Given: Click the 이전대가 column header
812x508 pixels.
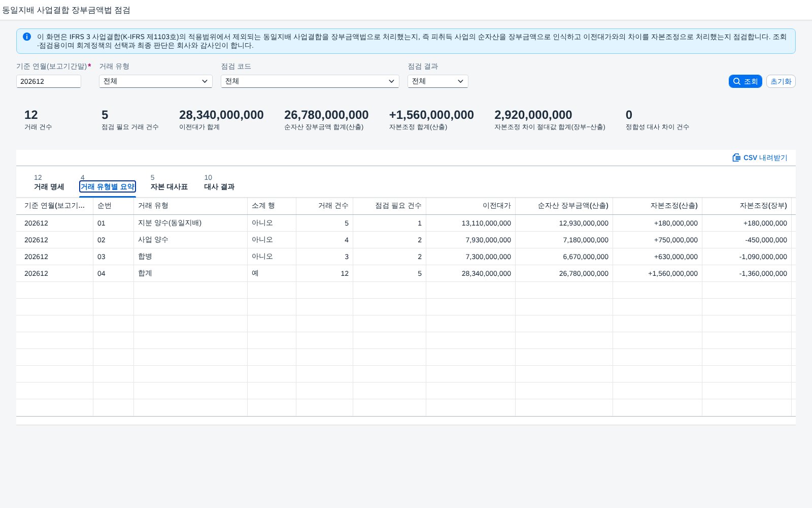Looking at the screenshot, I should click(470, 206).
